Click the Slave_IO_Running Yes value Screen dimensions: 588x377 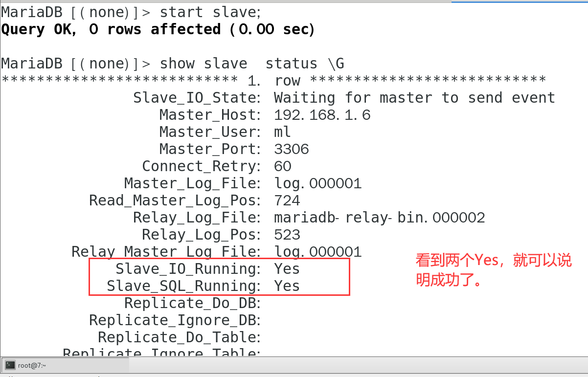287,268
